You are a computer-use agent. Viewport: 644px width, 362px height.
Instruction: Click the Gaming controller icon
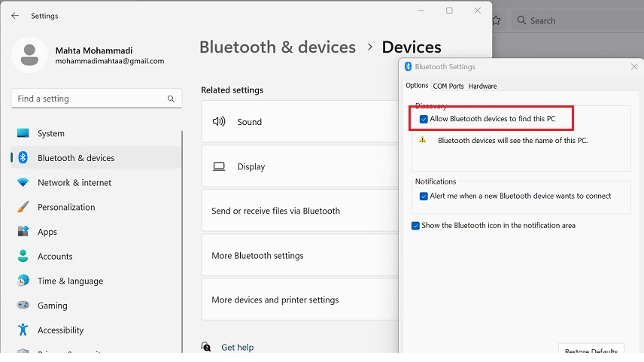23,305
